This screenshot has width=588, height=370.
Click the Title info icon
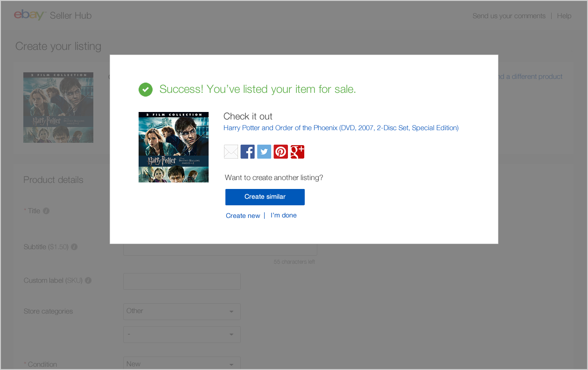pos(46,211)
